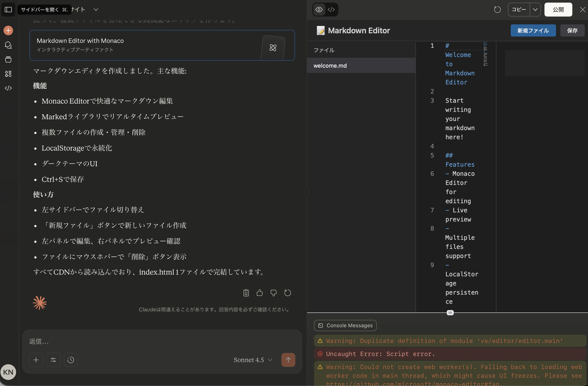This screenshot has height=386, width=588.
Task: Open the Code icon in left sidebar
Action: (x=8, y=88)
